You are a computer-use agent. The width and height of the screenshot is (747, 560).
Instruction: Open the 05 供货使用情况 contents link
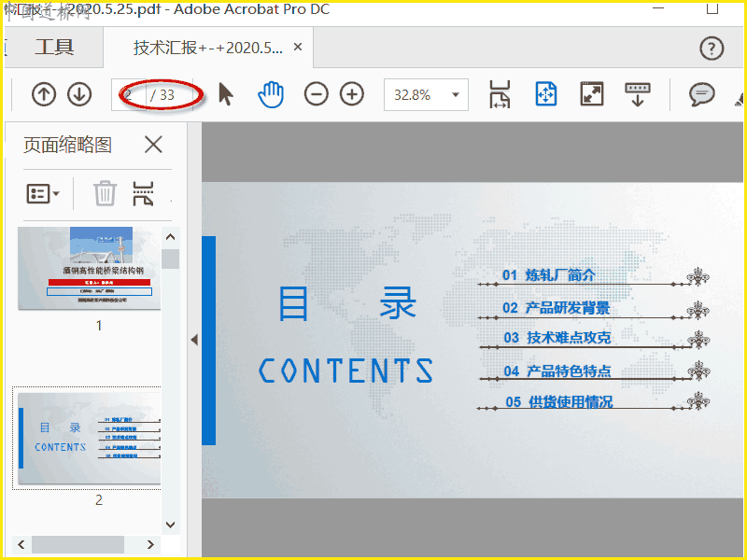(558, 402)
